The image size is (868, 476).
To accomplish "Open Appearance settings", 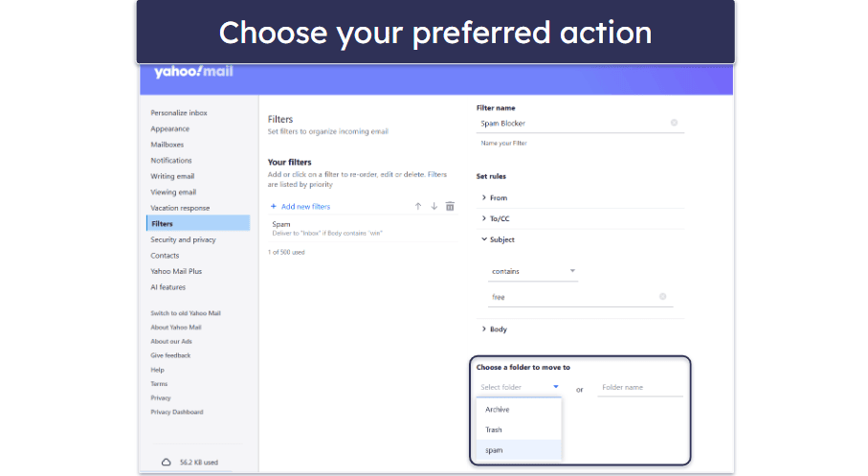I will [x=170, y=128].
